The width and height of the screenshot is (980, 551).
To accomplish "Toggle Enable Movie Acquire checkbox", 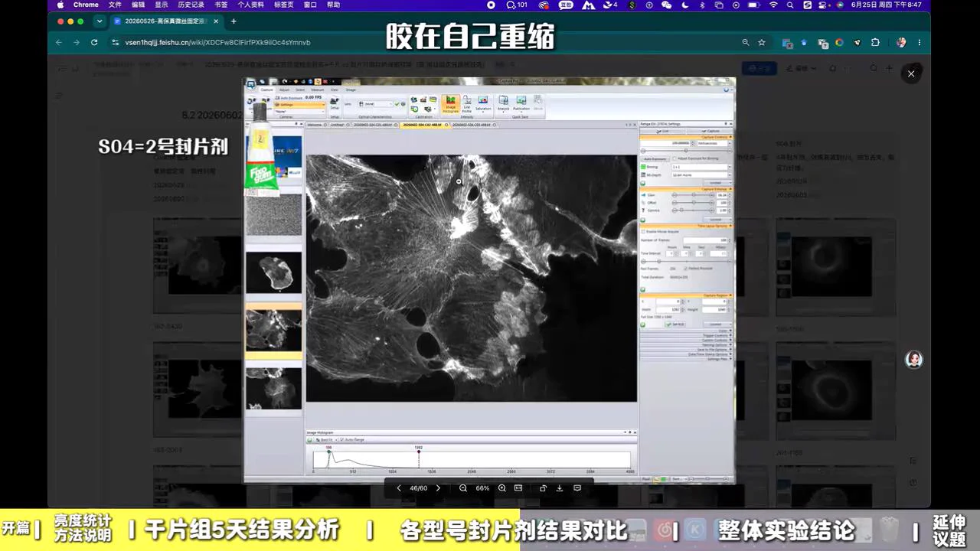I will tap(644, 231).
